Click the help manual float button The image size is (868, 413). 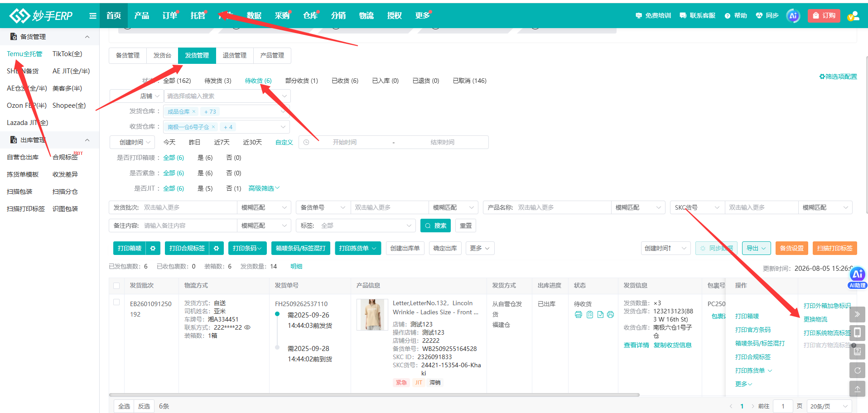857,351
